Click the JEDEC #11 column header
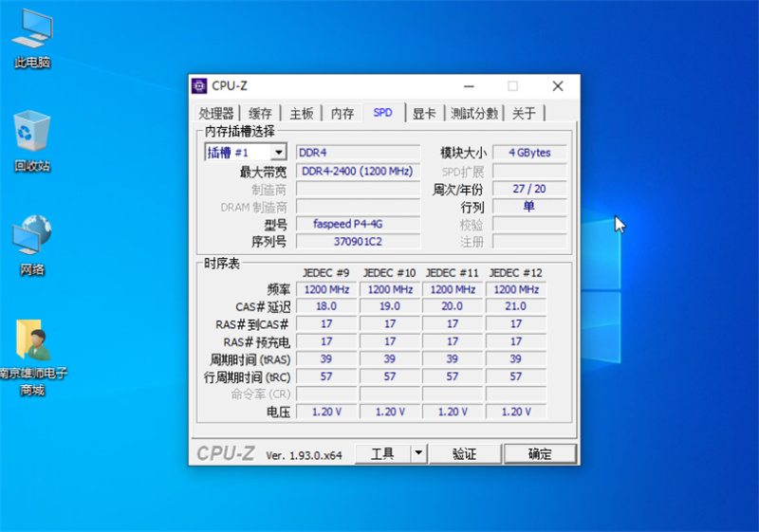 (453, 273)
